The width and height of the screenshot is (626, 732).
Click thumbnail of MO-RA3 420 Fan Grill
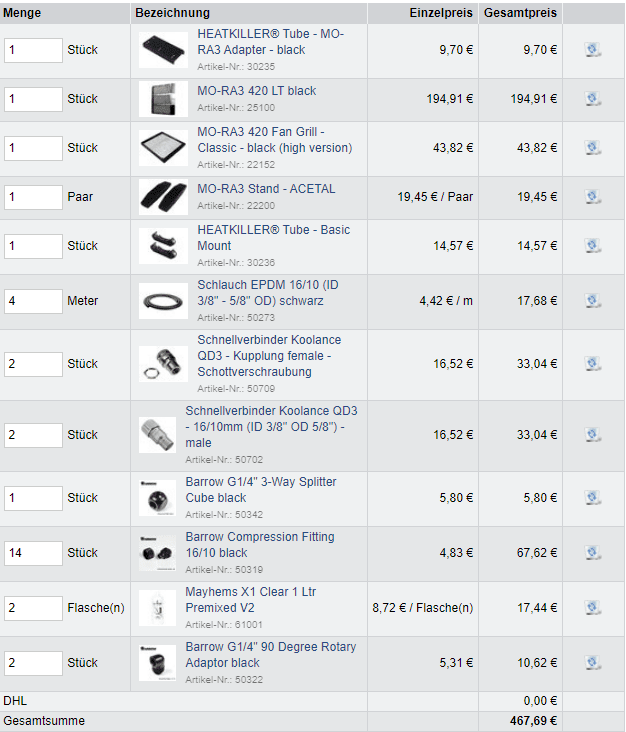[163, 148]
